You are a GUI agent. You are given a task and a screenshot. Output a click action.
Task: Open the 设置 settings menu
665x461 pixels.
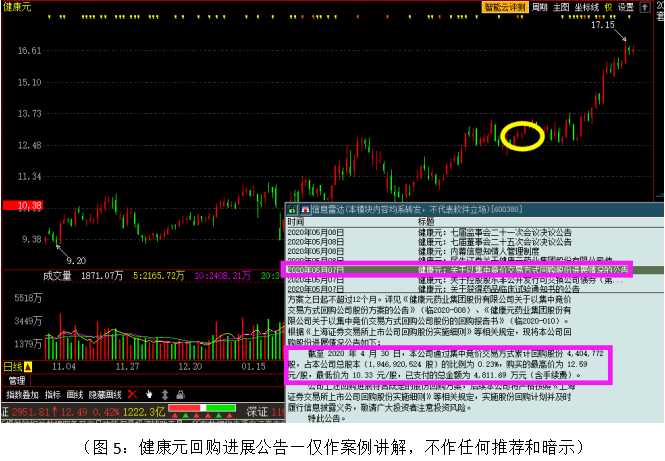point(626,6)
